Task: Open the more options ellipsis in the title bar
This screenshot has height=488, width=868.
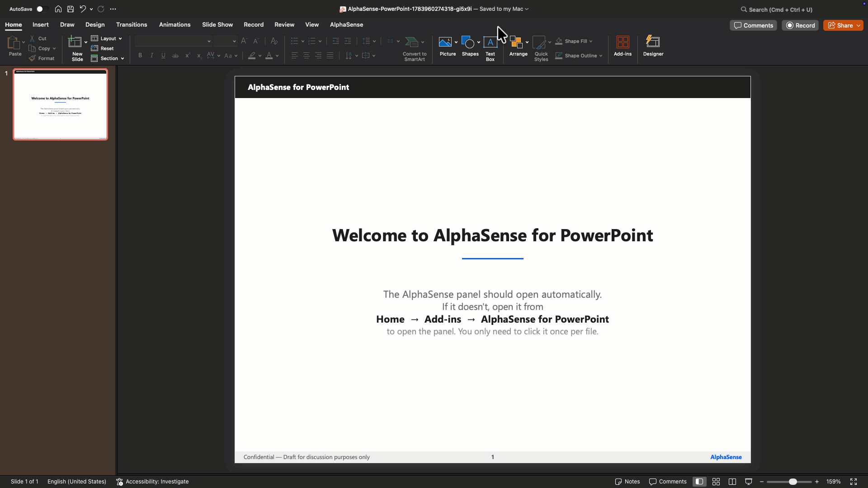Action: pos(113,9)
